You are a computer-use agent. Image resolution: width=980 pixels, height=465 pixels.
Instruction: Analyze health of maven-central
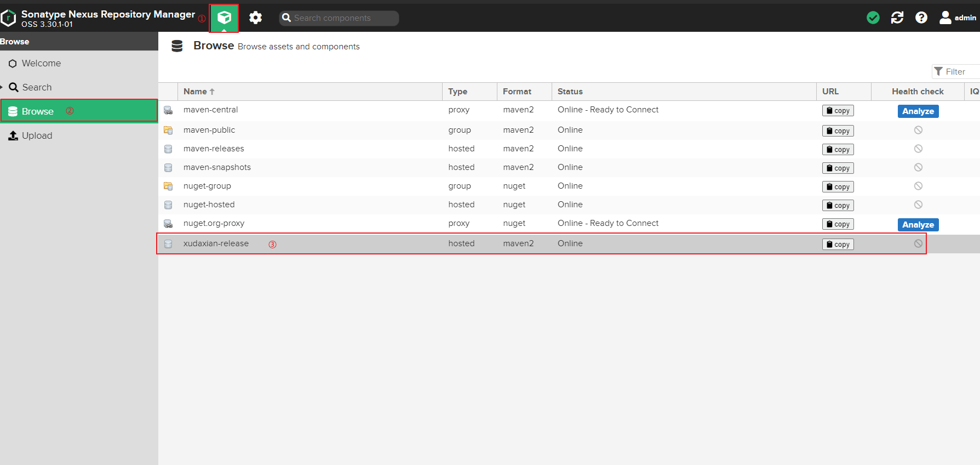point(918,111)
